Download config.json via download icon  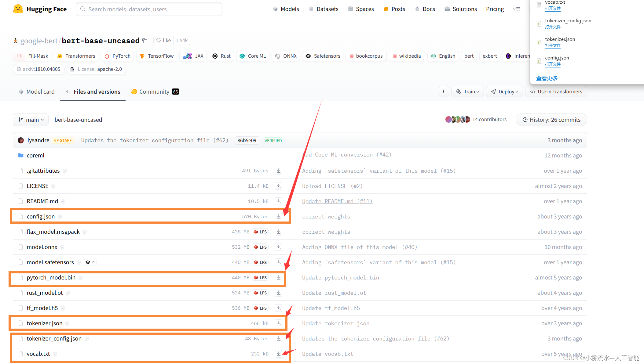(x=278, y=216)
